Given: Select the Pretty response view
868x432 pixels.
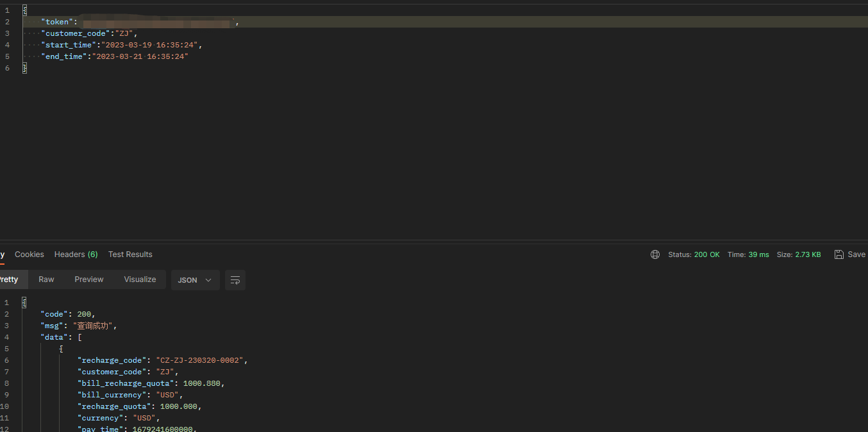Looking at the screenshot, I should coord(9,279).
